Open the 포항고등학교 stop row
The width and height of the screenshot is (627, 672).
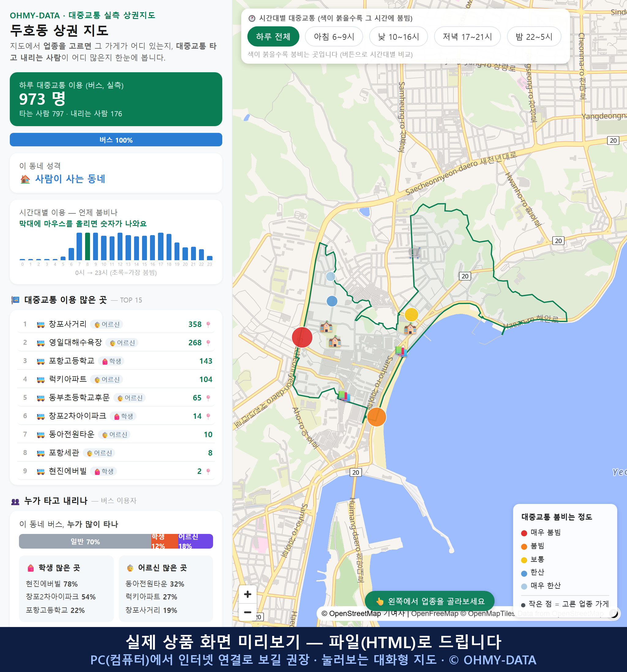click(x=116, y=361)
